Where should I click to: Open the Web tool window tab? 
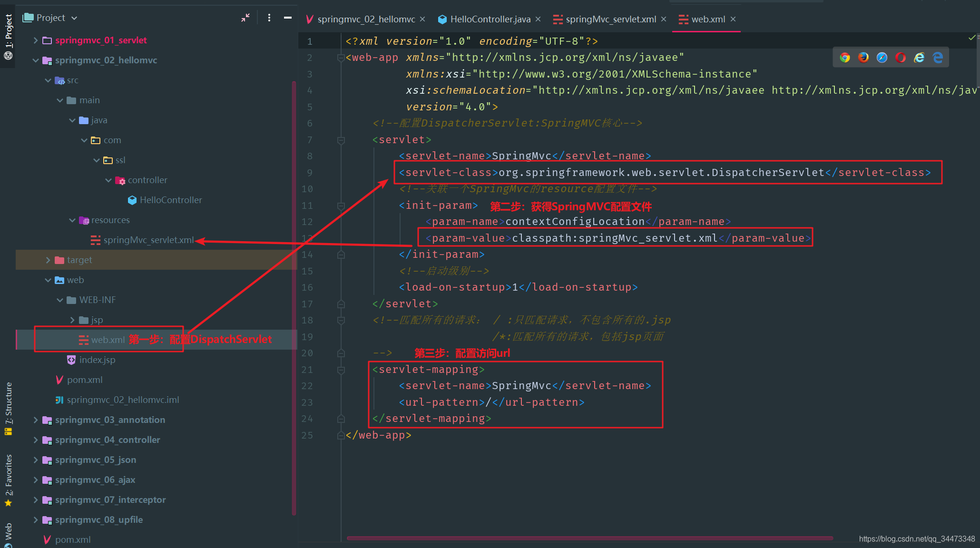click(8, 535)
